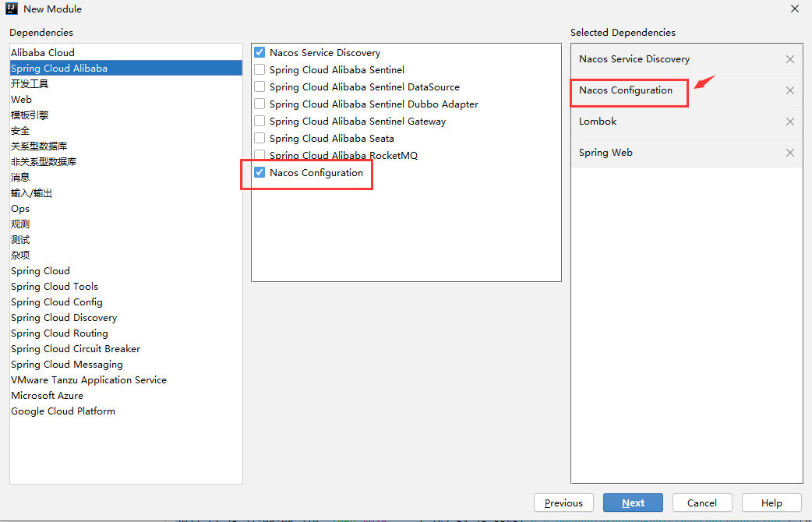This screenshot has height=522, width=812.
Task: Uncheck Nacos Service Discovery checkbox
Action: click(x=259, y=52)
